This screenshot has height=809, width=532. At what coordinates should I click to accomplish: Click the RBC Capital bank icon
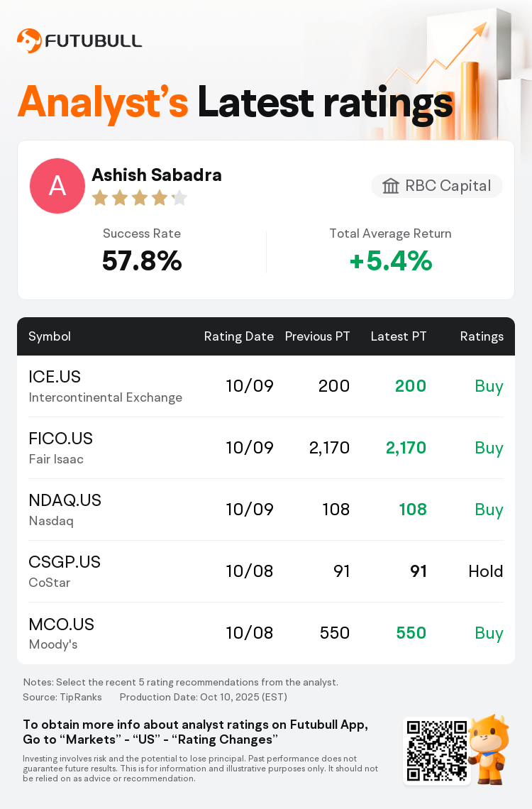391,186
